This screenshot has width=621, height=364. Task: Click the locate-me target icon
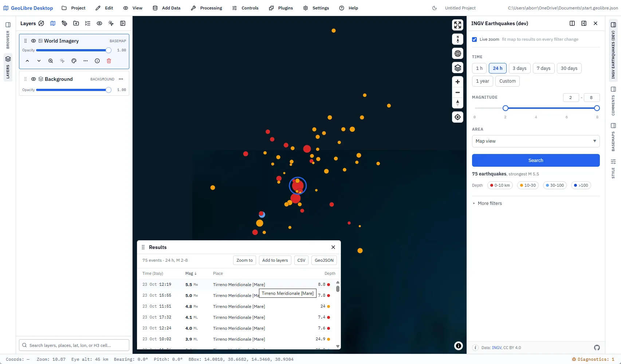[457, 117]
